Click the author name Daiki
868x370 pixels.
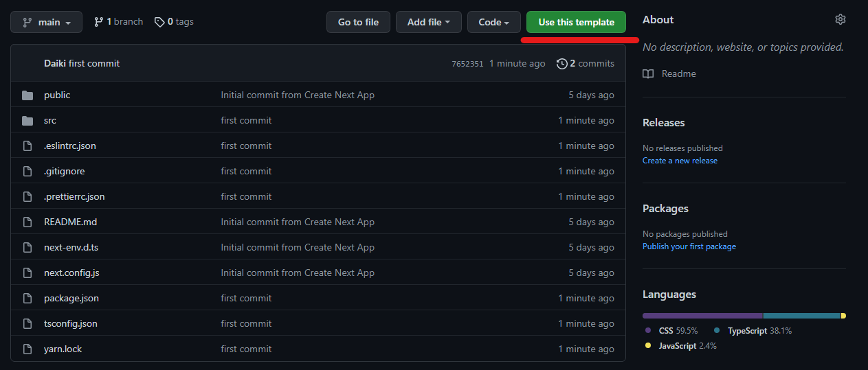55,63
